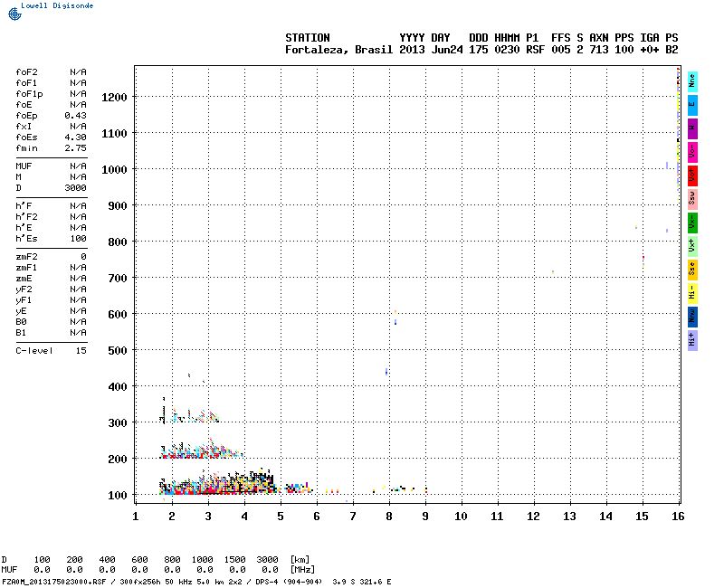The height and width of the screenshot is (588, 724).
Task: Click the RSF program value in header
Action: click(535, 50)
